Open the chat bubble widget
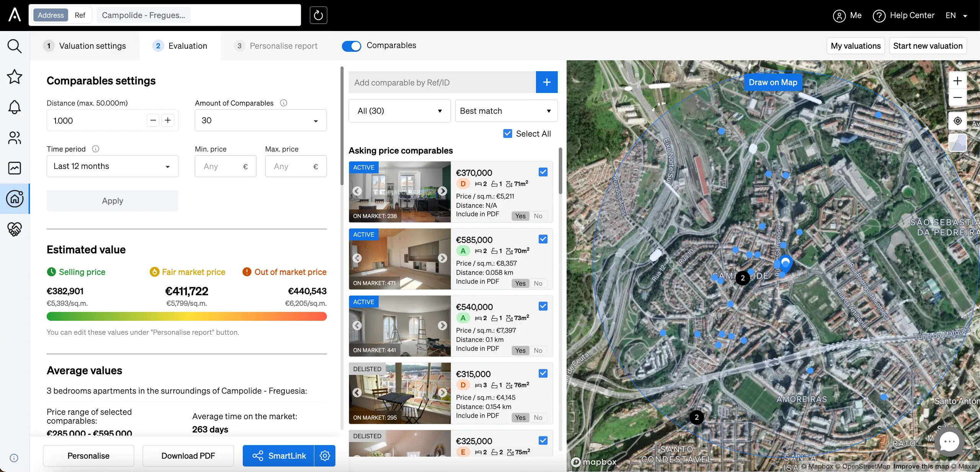Viewport: 980px width, 472px height. click(x=949, y=442)
